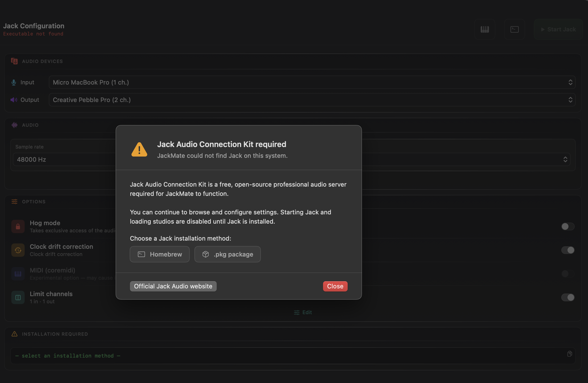588x383 pixels.
Task: Click the MIDI keyboard icon in header
Action: (485, 29)
